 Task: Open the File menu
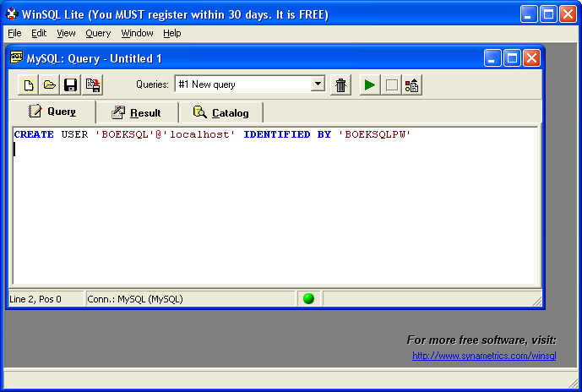point(14,33)
